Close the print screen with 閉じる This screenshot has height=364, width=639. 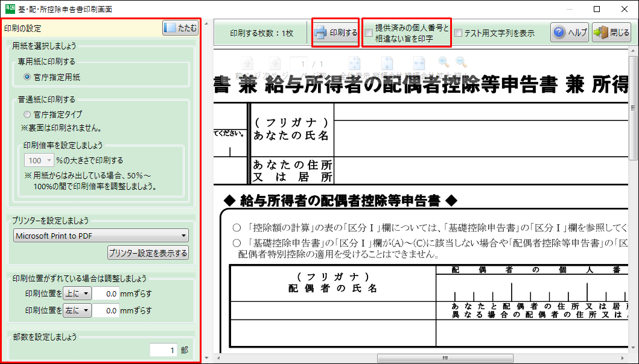611,33
